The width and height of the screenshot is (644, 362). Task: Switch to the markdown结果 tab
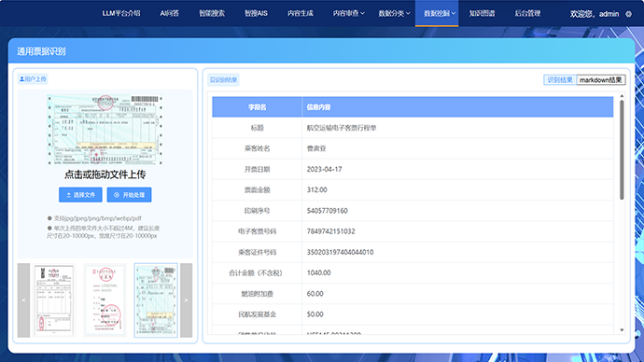pyautogui.click(x=600, y=79)
